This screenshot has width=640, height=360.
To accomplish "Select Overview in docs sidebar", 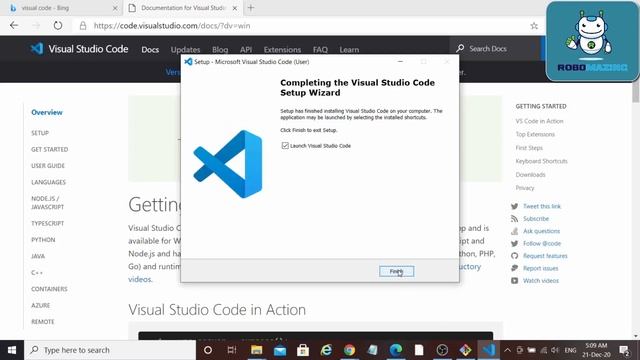I will coord(47,112).
